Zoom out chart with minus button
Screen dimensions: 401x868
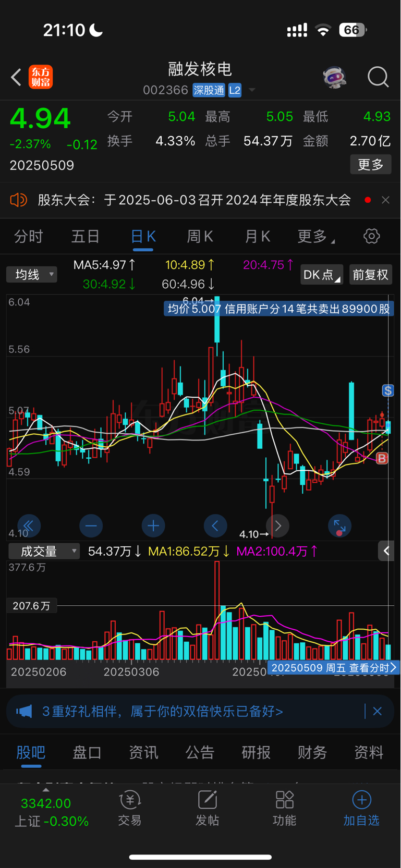(x=91, y=526)
